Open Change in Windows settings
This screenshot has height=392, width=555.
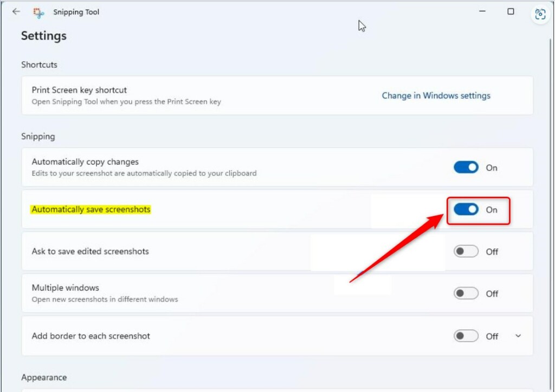pyautogui.click(x=436, y=95)
